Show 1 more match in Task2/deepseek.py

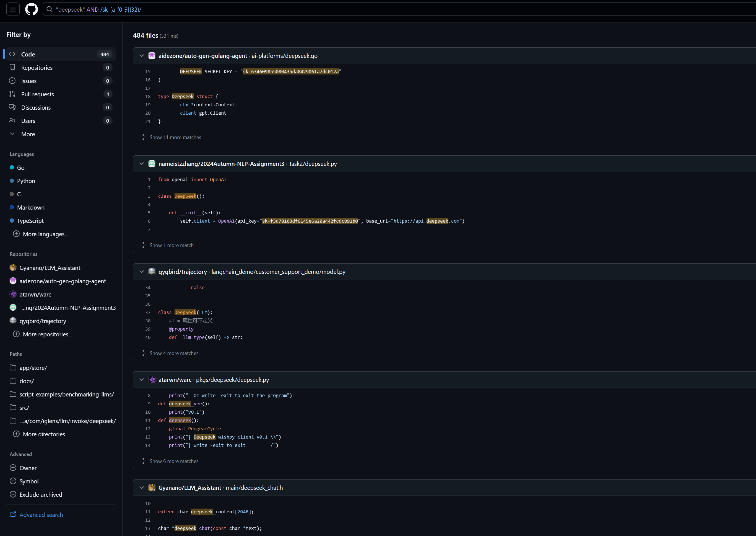point(172,245)
